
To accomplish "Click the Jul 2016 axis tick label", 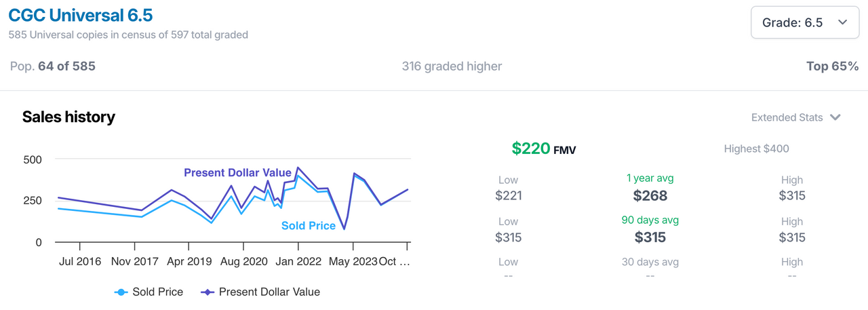I will pyautogui.click(x=79, y=261).
